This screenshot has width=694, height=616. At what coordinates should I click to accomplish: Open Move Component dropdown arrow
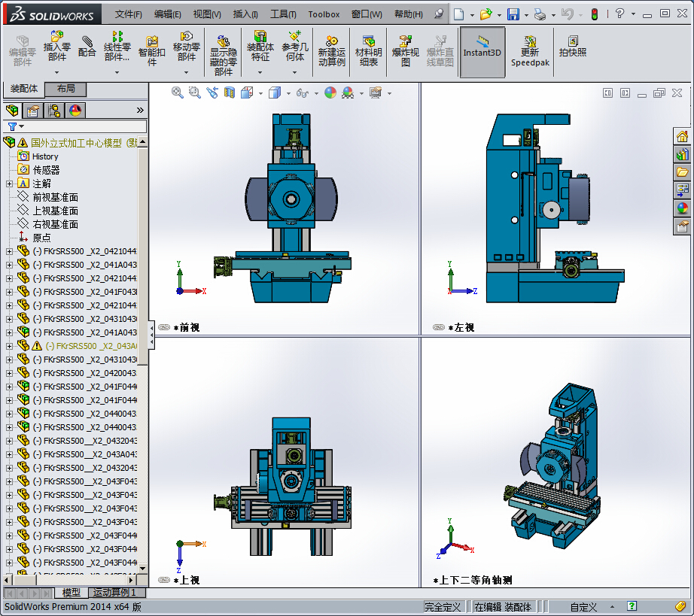tap(187, 72)
